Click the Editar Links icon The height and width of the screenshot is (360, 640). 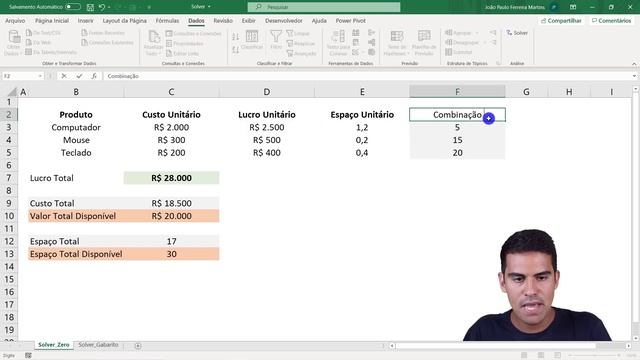tap(169, 53)
